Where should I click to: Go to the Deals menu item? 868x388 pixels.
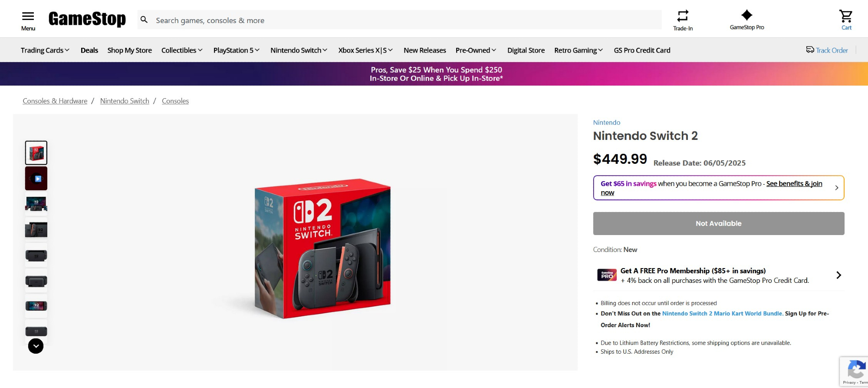pyautogui.click(x=89, y=50)
